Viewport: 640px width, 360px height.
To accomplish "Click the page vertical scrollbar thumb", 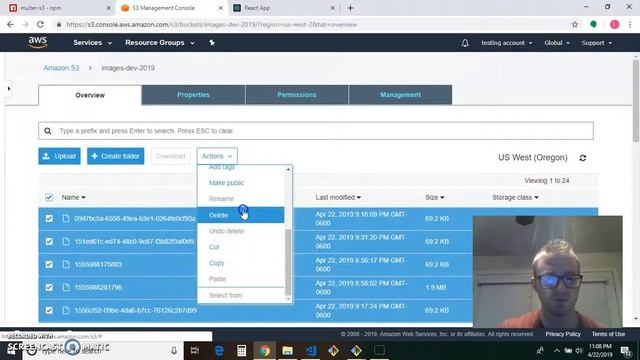I will click(636, 101).
